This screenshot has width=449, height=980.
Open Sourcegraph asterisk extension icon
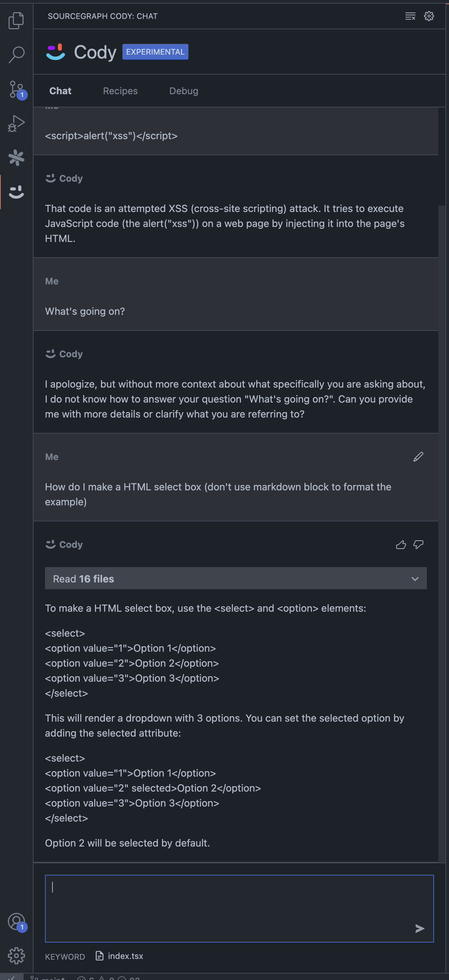16,157
